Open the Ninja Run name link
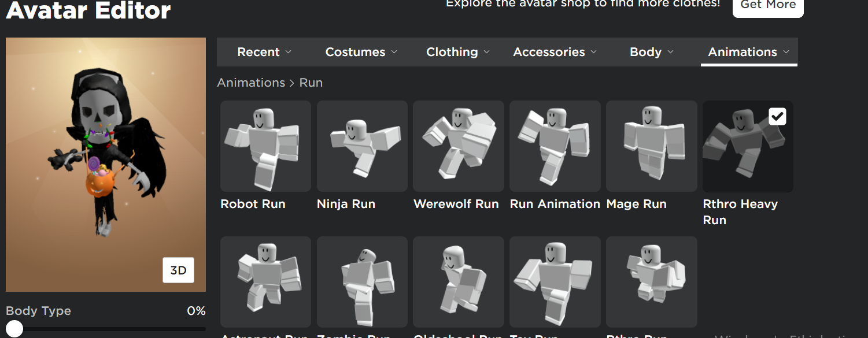This screenshot has width=868, height=338. 346,204
